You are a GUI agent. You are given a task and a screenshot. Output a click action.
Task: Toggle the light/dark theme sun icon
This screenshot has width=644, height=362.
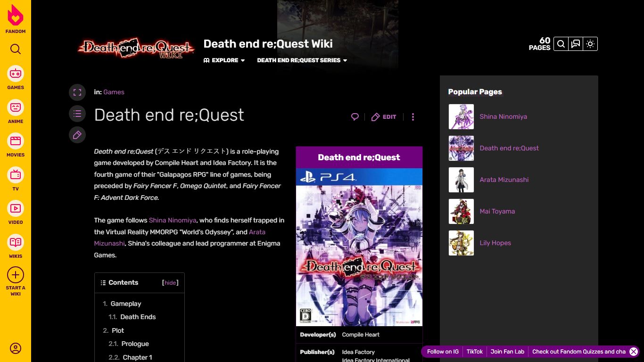[x=590, y=44]
